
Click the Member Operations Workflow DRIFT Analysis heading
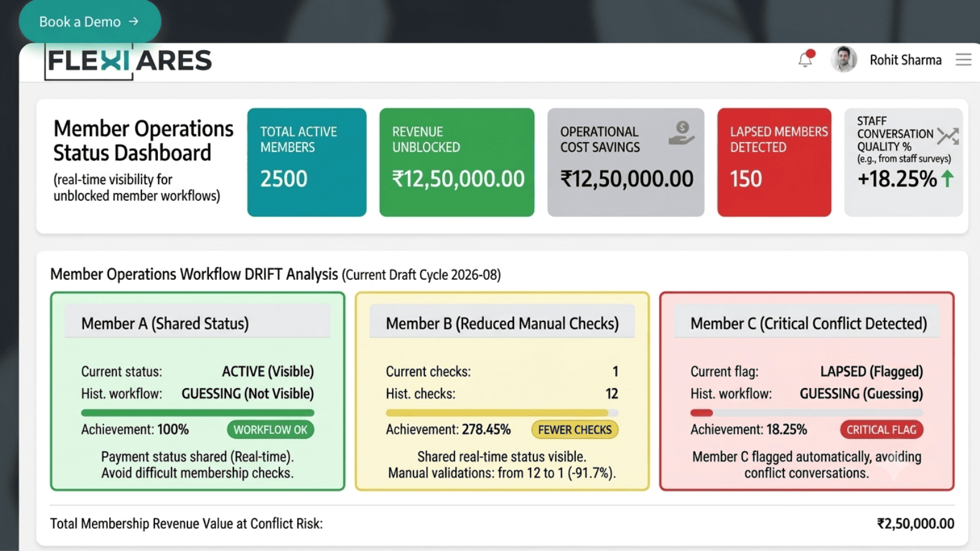pos(194,274)
